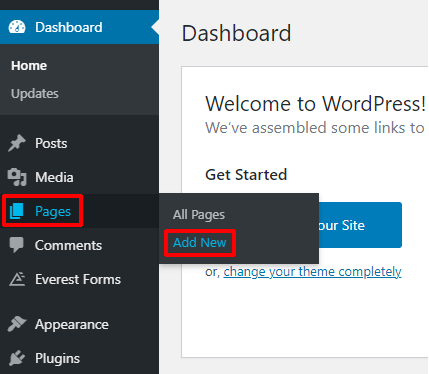Click the change your theme completely link
429x374 pixels.
(x=312, y=272)
